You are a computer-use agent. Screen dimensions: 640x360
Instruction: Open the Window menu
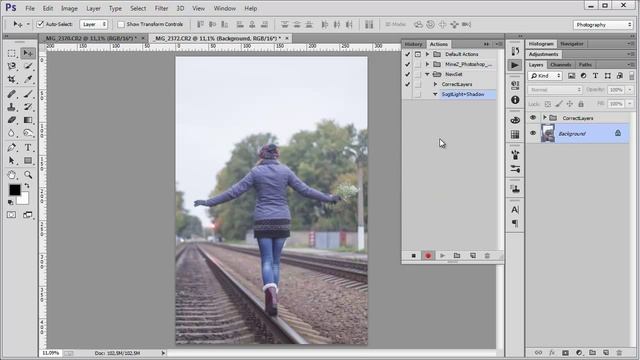point(224,8)
